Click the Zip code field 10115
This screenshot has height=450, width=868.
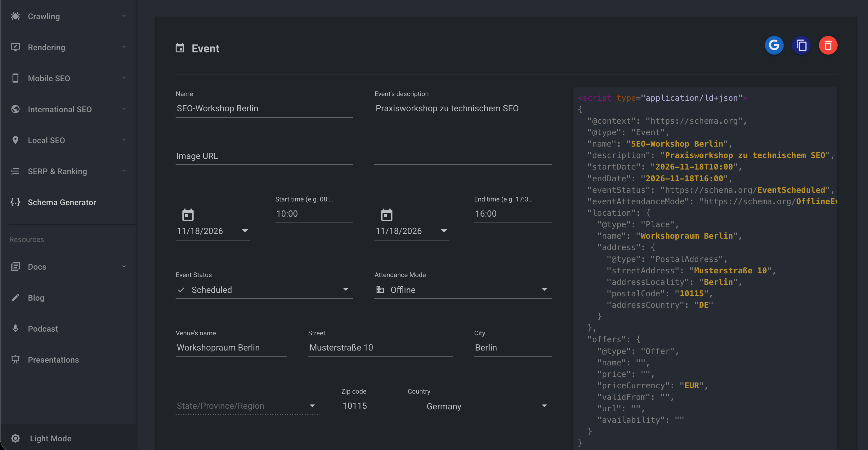[x=364, y=406]
